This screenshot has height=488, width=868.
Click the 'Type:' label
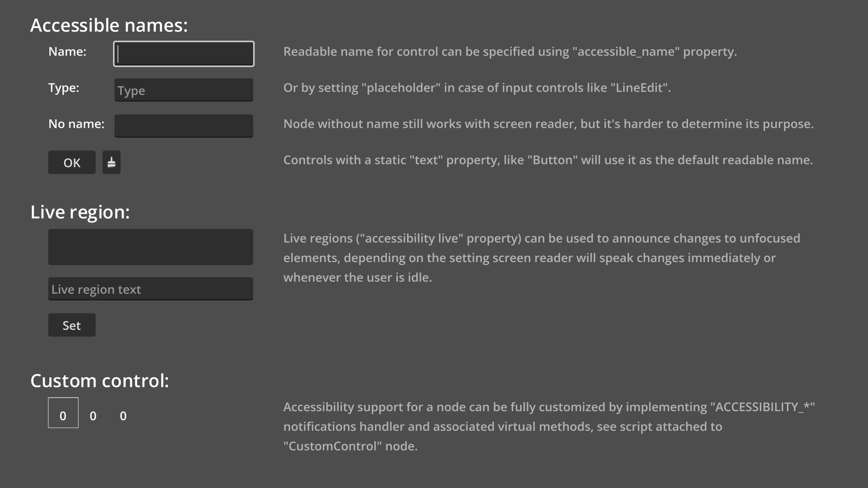(64, 88)
